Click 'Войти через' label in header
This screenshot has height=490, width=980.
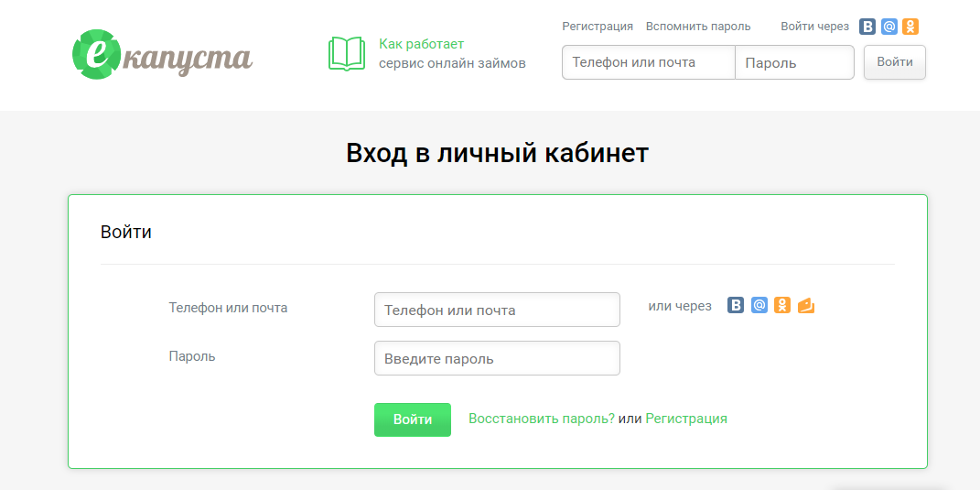tap(815, 27)
